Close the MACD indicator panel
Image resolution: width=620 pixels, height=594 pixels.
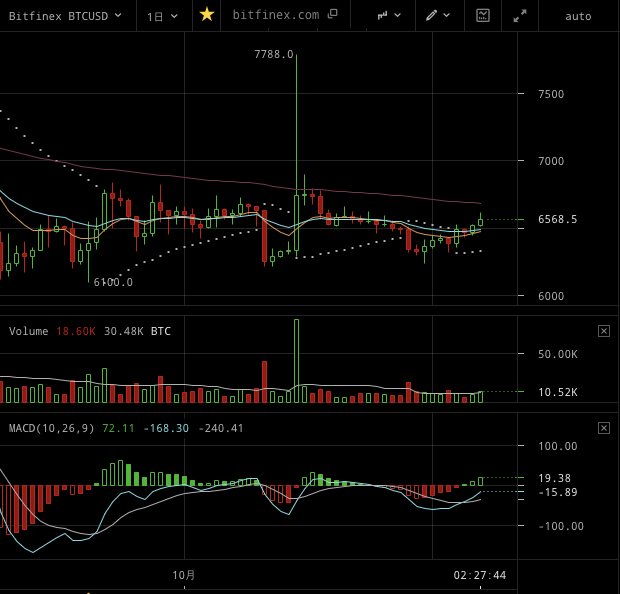[604, 428]
